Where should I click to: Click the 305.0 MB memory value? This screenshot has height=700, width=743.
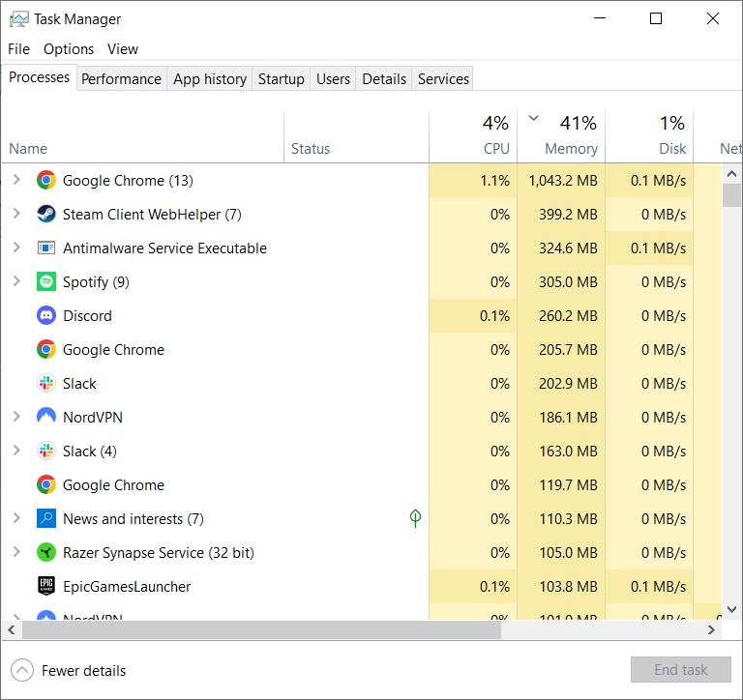coord(568,282)
